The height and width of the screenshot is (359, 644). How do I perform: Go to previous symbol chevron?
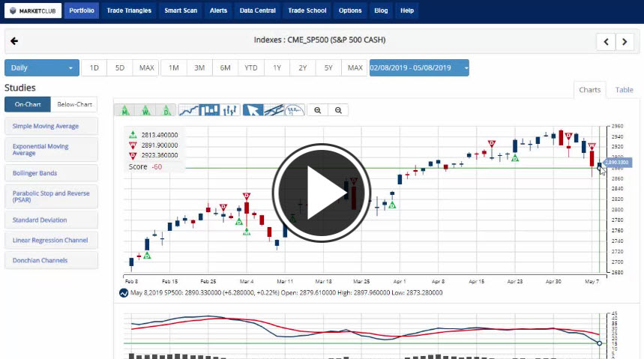coord(606,41)
